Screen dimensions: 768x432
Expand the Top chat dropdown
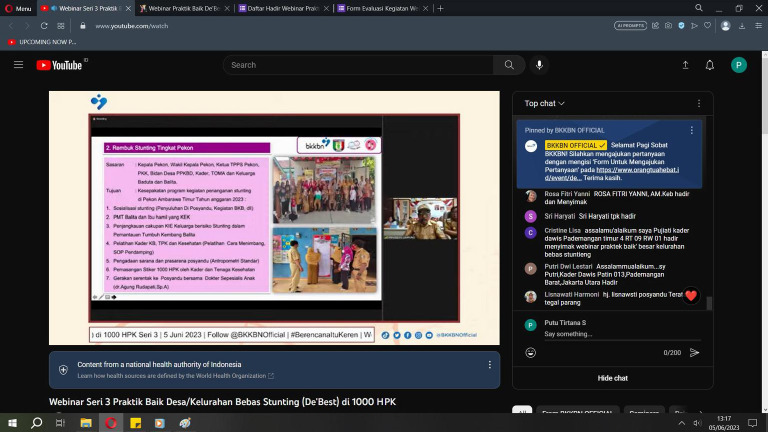pyautogui.click(x=544, y=103)
